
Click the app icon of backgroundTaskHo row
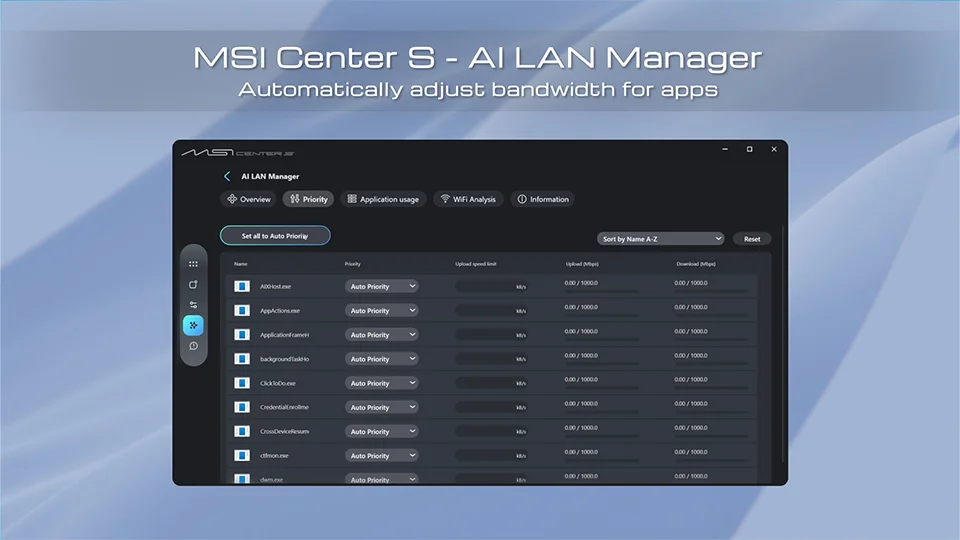point(242,359)
